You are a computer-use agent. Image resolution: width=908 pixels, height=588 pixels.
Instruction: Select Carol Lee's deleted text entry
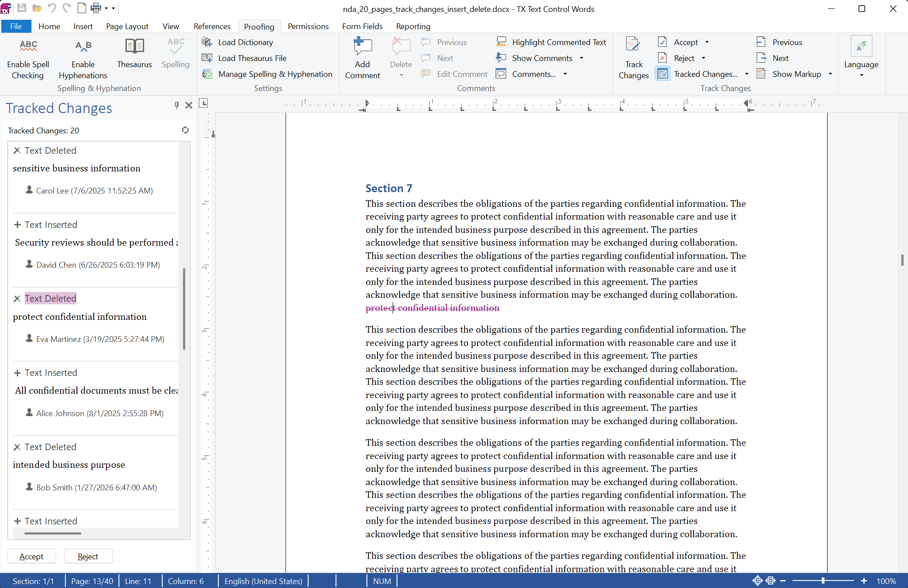(76, 168)
